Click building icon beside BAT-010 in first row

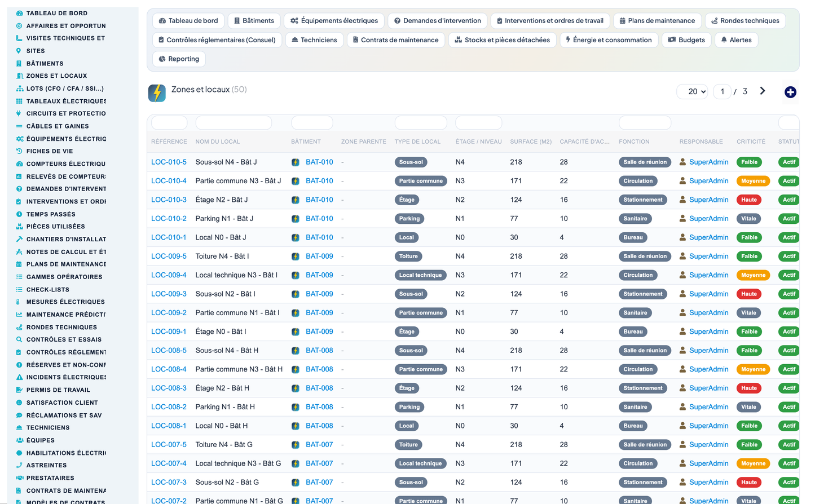(x=296, y=162)
